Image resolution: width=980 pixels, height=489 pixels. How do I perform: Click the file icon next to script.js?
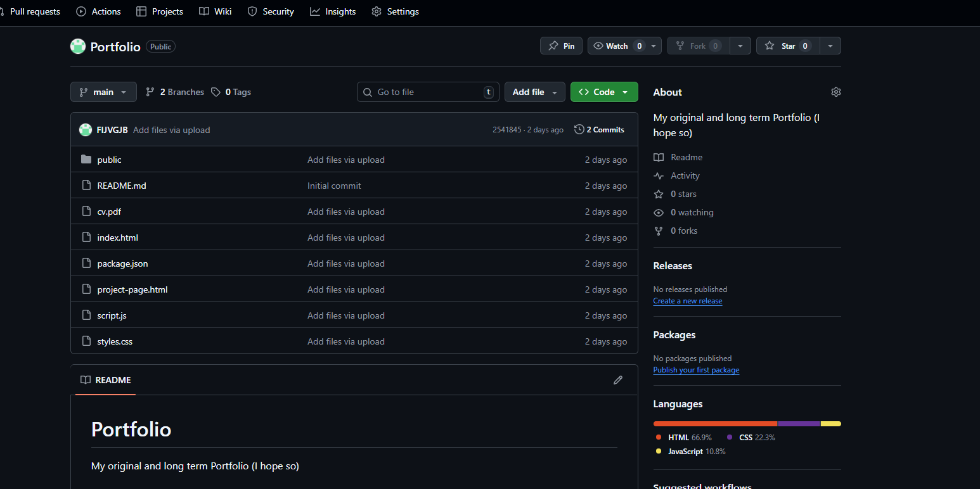point(86,315)
